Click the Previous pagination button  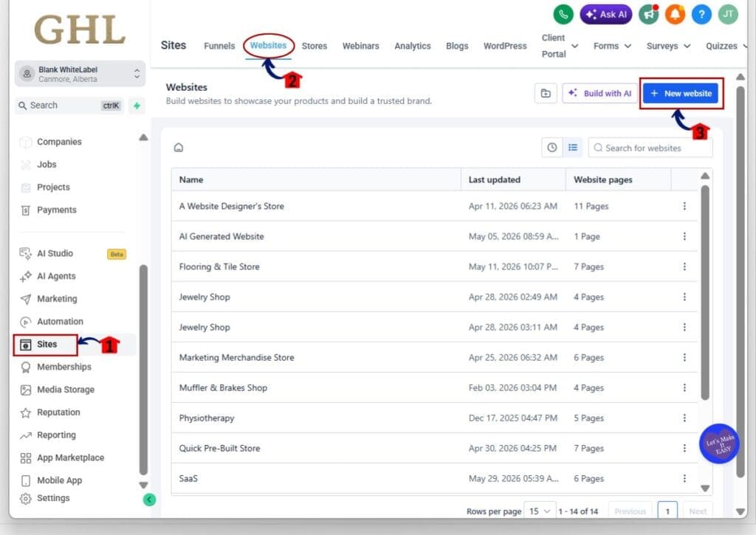630,511
